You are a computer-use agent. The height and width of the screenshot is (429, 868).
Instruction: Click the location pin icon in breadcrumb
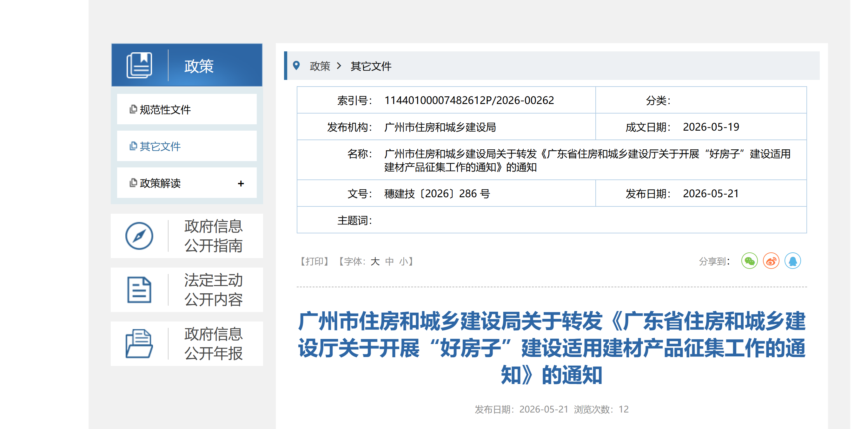296,65
